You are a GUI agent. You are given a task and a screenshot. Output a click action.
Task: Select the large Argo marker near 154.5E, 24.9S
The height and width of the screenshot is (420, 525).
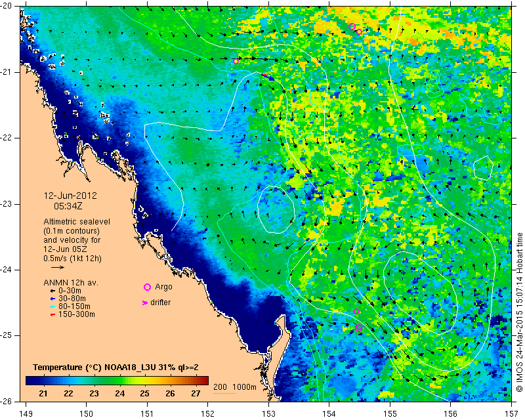click(x=358, y=328)
